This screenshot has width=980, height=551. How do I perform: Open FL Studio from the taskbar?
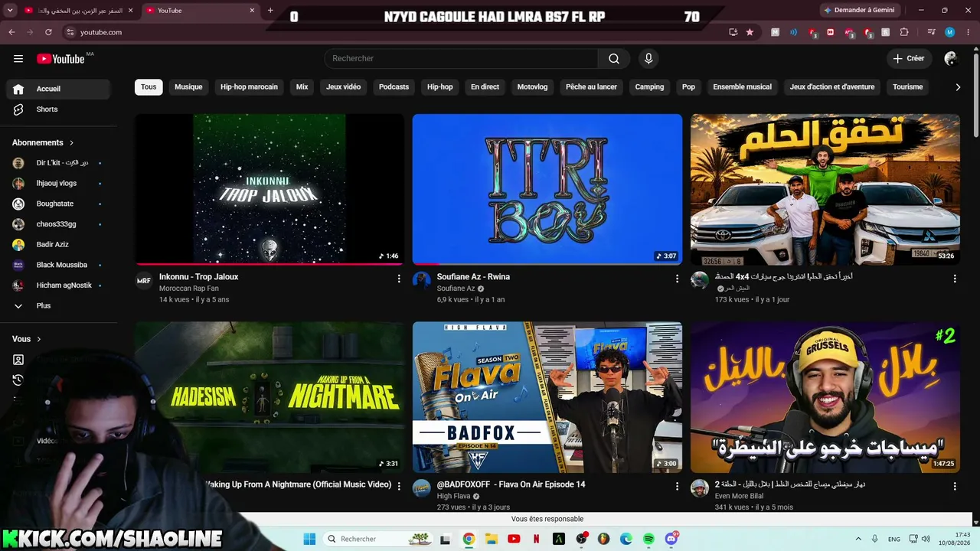(x=603, y=540)
